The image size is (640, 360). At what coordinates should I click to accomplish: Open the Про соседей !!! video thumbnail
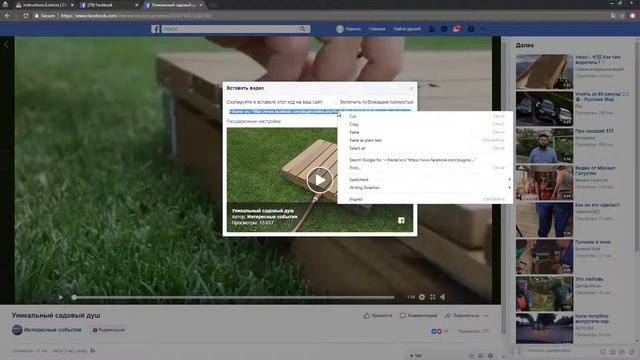544,145
